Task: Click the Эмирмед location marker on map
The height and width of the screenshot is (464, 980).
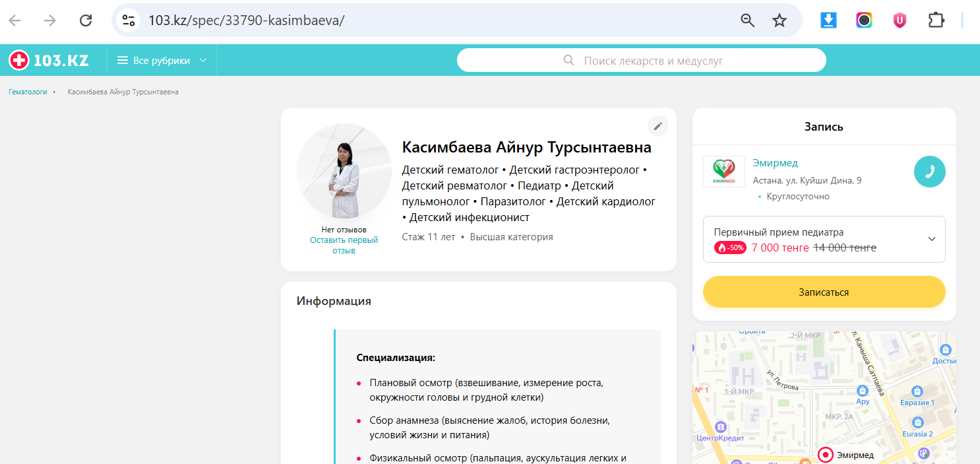Action: pyautogui.click(x=825, y=455)
